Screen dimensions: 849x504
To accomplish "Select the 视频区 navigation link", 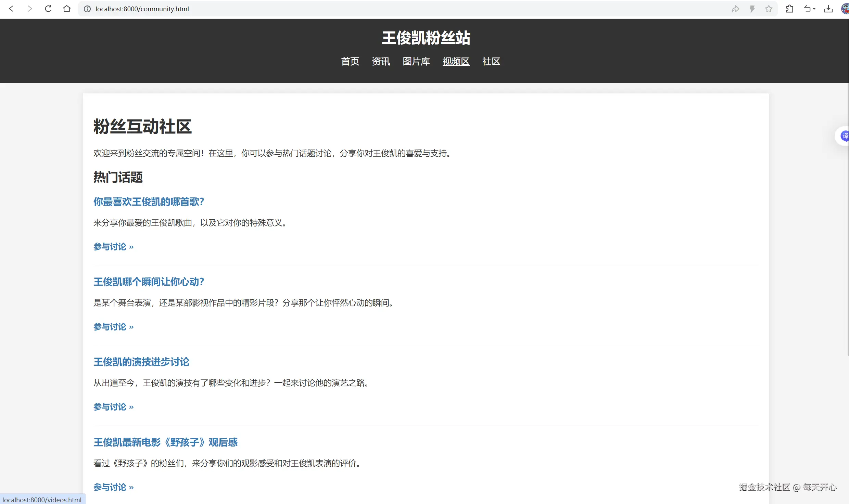I will 456,62.
